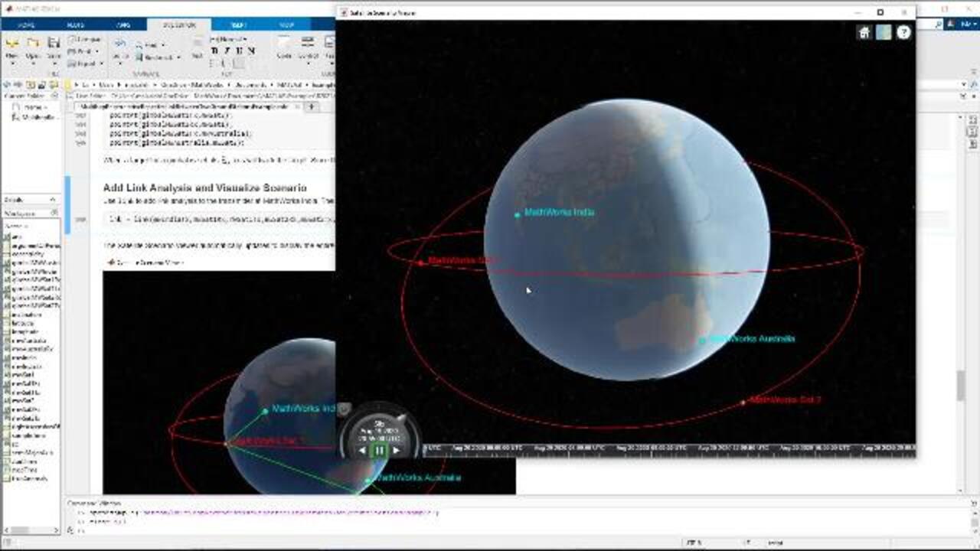The width and height of the screenshot is (980, 551).
Task: Expand the Workspace panel actions menu
Action: [55, 213]
